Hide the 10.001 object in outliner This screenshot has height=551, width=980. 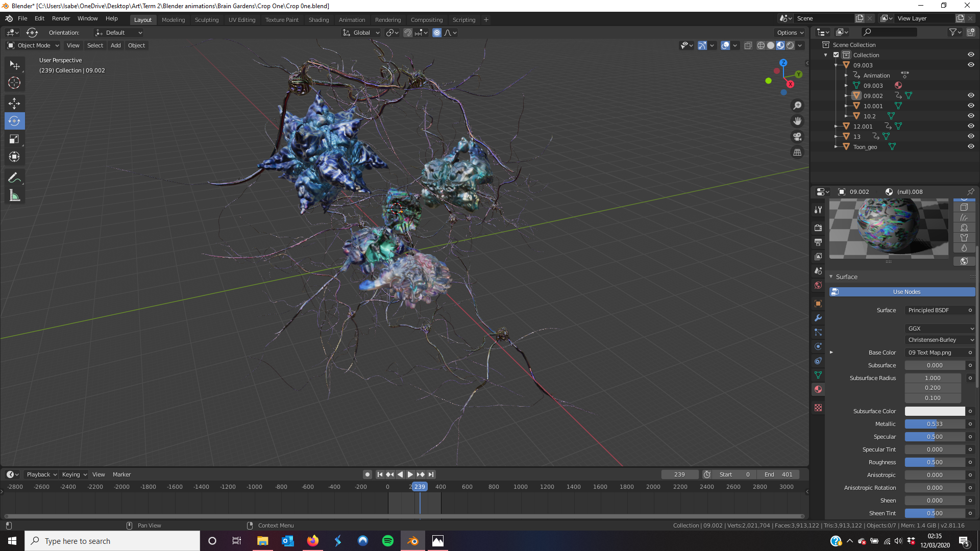[971, 106]
